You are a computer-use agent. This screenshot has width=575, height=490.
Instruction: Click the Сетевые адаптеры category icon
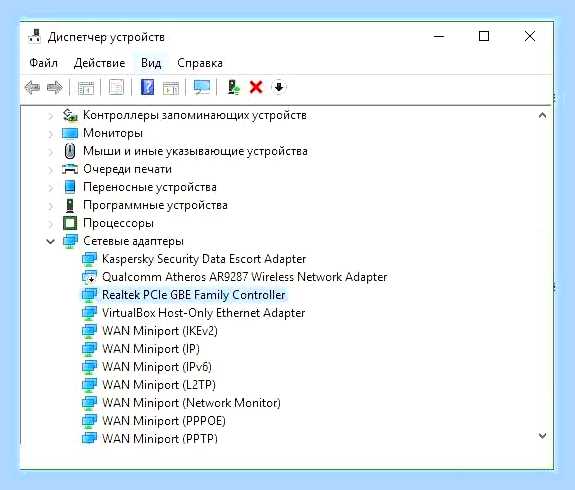[70, 241]
